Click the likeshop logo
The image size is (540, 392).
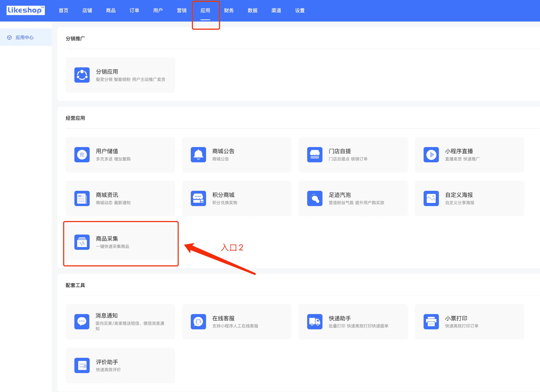26,10
